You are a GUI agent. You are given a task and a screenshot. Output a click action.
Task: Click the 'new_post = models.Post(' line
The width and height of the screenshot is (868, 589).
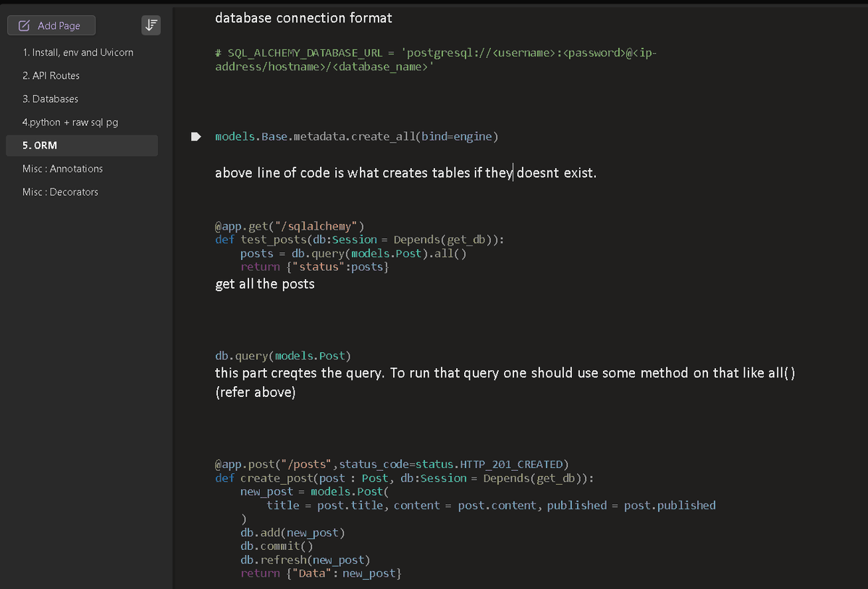(314, 491)
